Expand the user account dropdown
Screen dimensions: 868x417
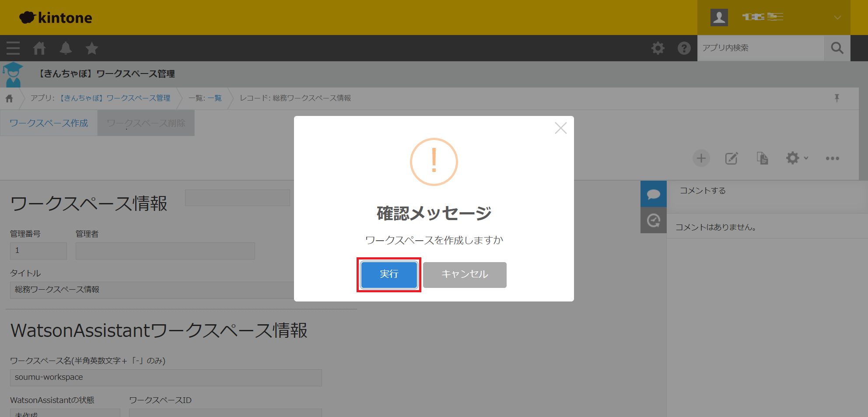pos(837,18)
